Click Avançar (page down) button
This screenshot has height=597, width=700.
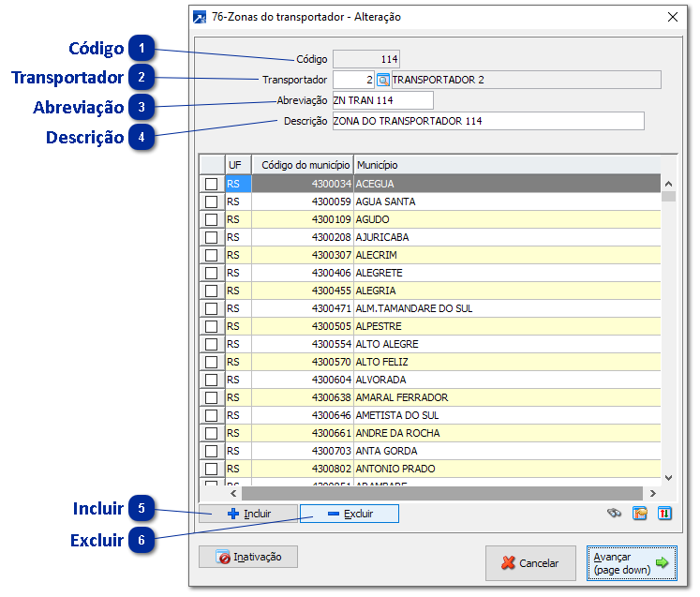pos(632,563)
